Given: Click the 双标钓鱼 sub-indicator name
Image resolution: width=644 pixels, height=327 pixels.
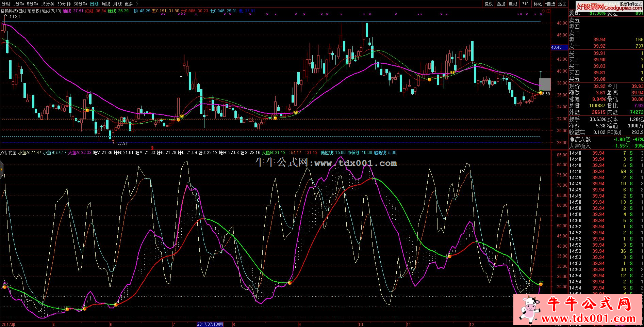Looking at the screenshot, I should (9, 153).
